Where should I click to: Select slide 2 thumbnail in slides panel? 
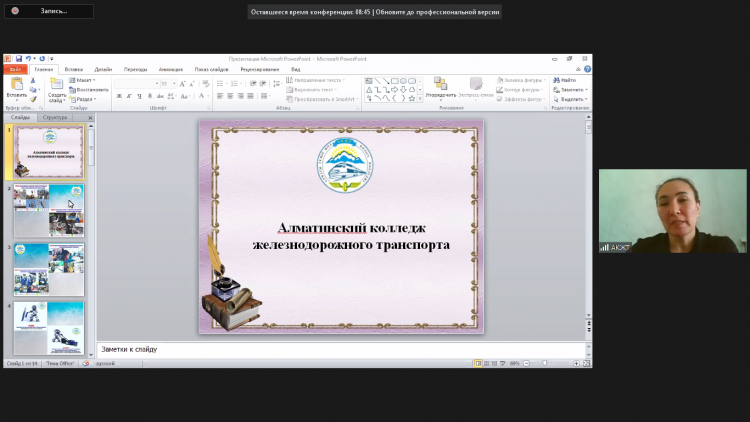pyautogui.click(x=49, y=210)
